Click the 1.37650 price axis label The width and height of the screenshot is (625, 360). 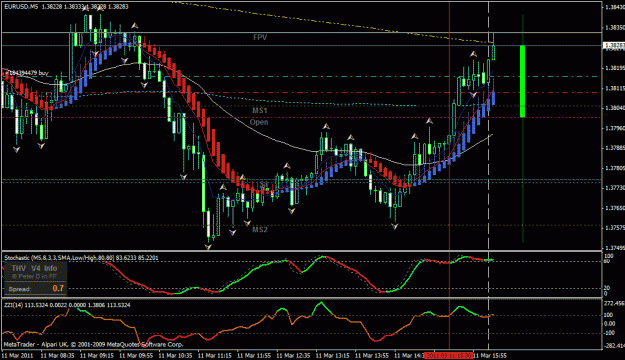pyautogui.click(x=614, y=208)
